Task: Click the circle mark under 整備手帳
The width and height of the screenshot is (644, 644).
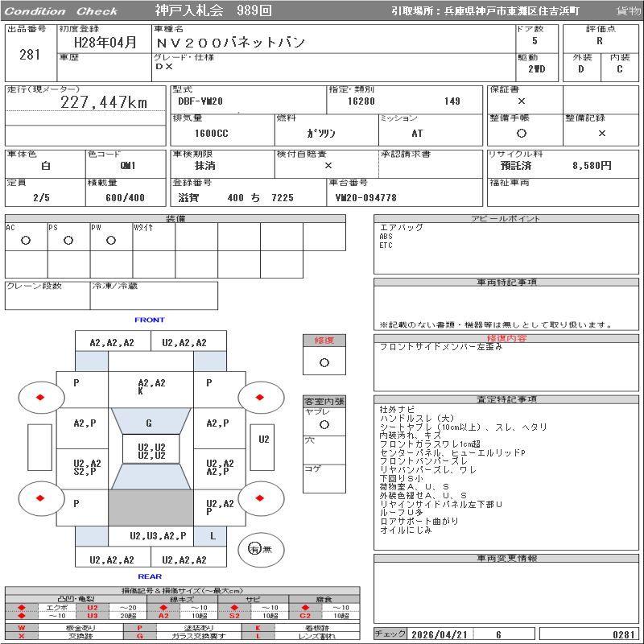Action: (521, 133)
